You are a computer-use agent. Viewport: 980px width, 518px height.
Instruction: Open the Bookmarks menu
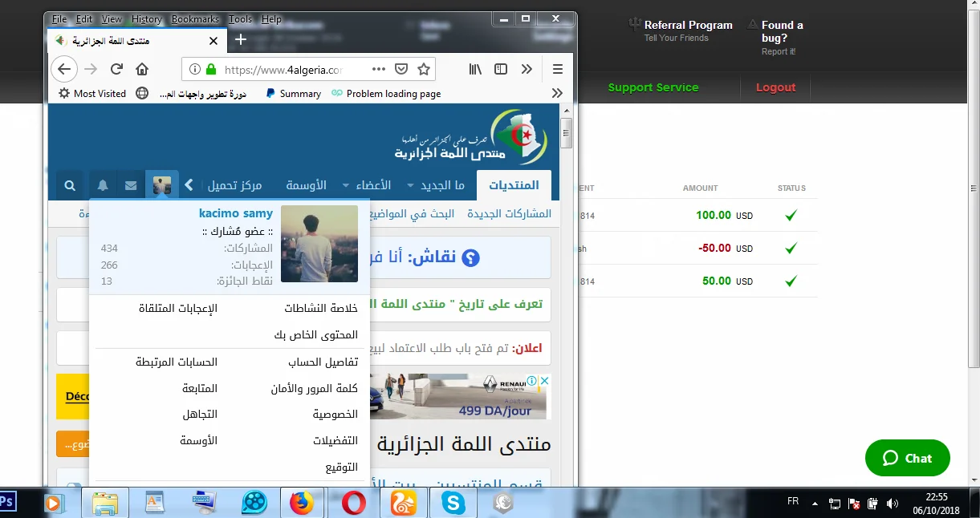pyautogui.click(x=193, y=19)
